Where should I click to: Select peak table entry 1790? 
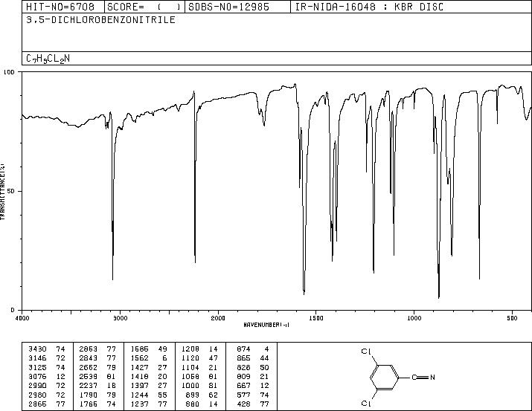pyautogui.click(x=97, y=395)
